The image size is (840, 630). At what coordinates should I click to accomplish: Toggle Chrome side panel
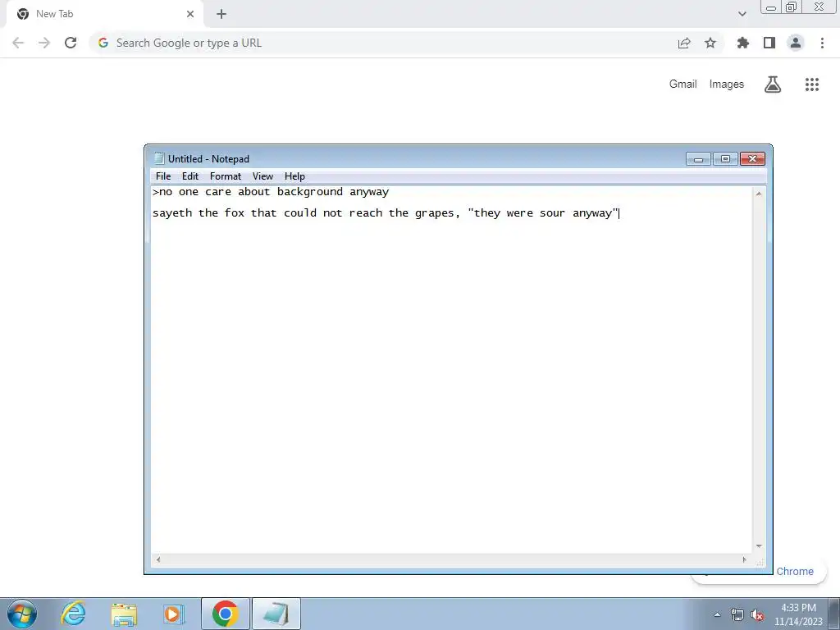coord(769,43)
